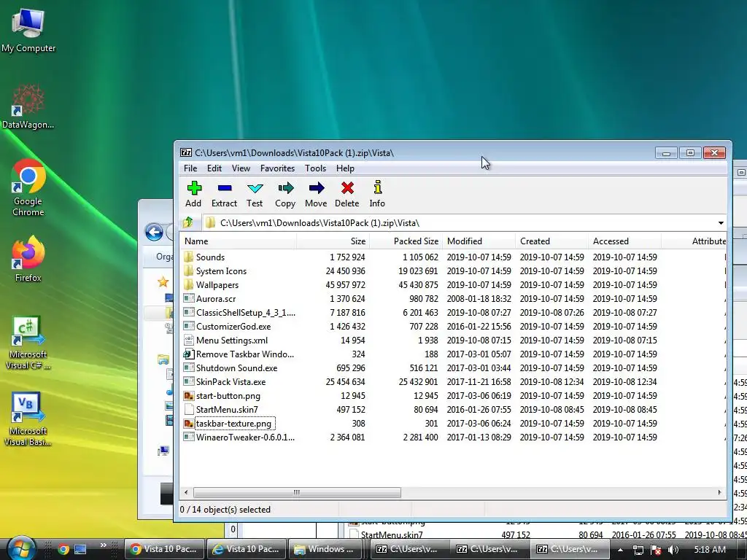This screenshot has width=747, height=560.
Task: Click Organize in the Explorer window
Action: pyautogui.click(x=164, y=257)
